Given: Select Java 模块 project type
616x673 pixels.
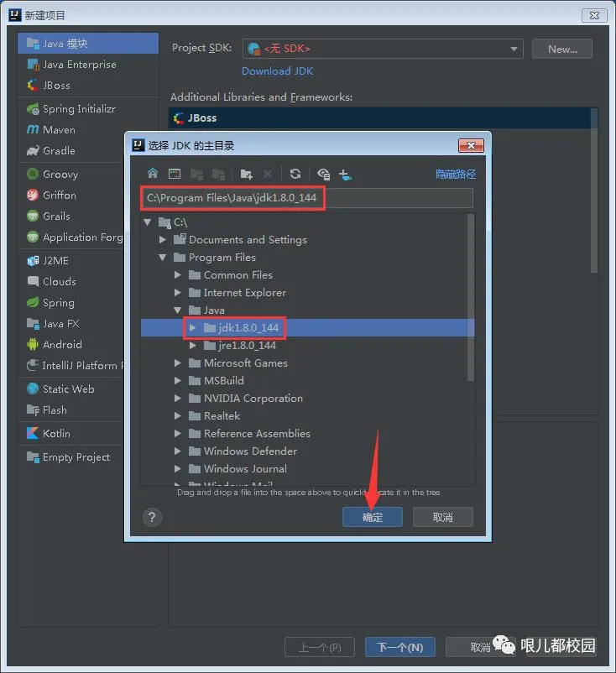Looking at the screenshot, I should tap(88, 44).
